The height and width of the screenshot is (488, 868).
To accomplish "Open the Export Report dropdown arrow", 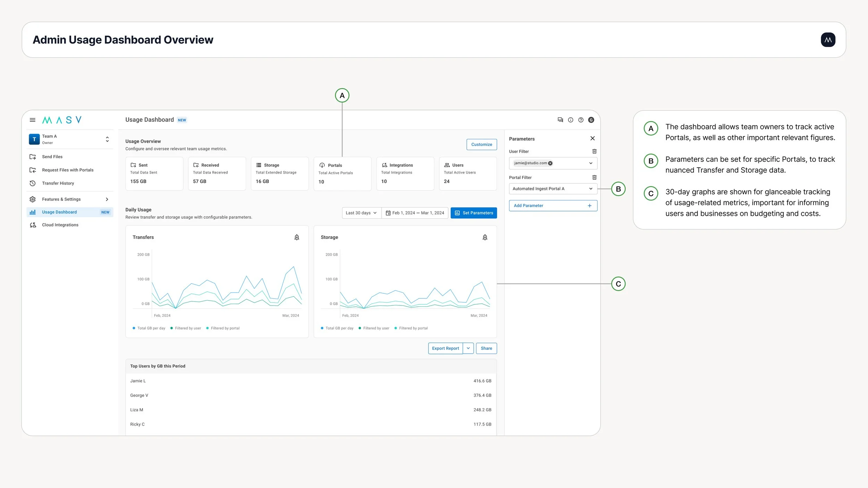I will pyautogui.click(x=468, y=348).
